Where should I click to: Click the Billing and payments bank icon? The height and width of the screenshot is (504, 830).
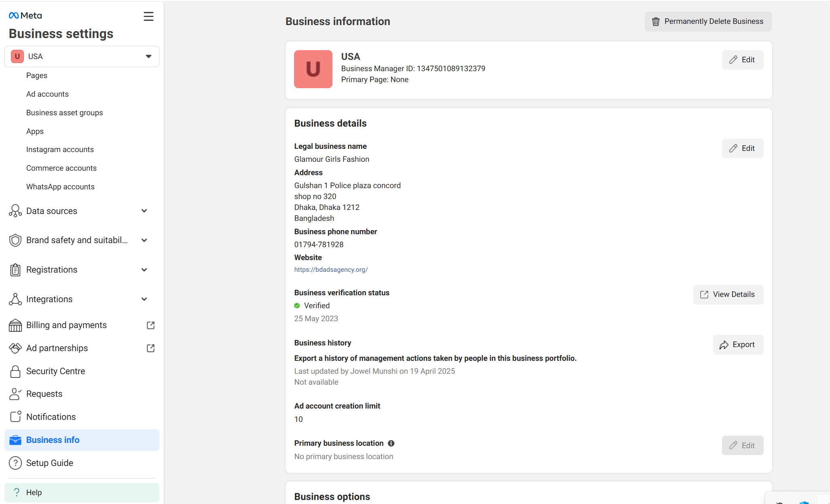pos(15,325)
